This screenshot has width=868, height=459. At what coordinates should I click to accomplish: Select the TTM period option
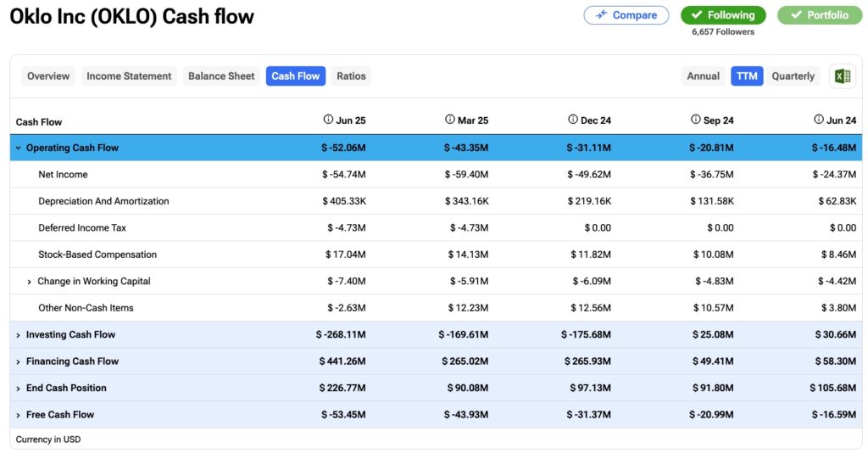[x=747, y=76]
